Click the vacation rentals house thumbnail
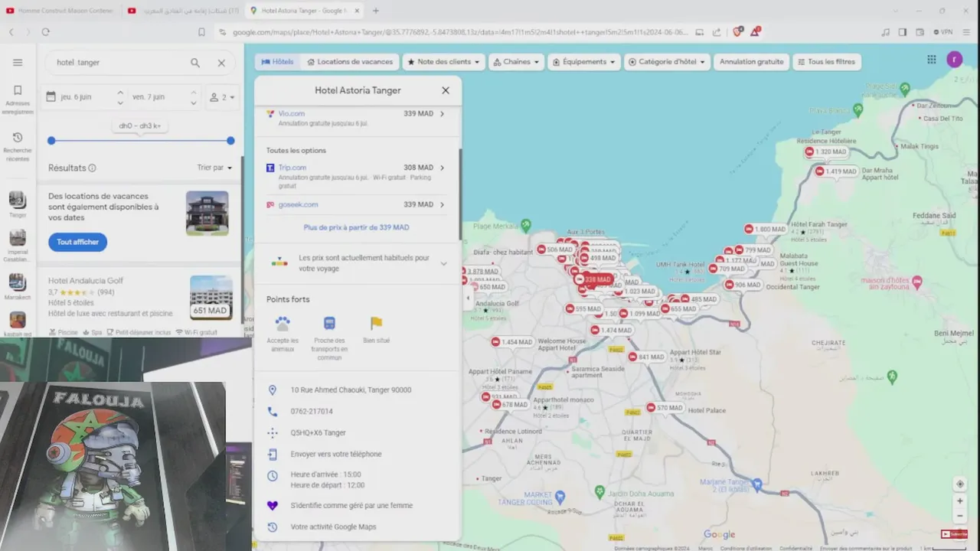The image size is (980, 551). [207, 214]
